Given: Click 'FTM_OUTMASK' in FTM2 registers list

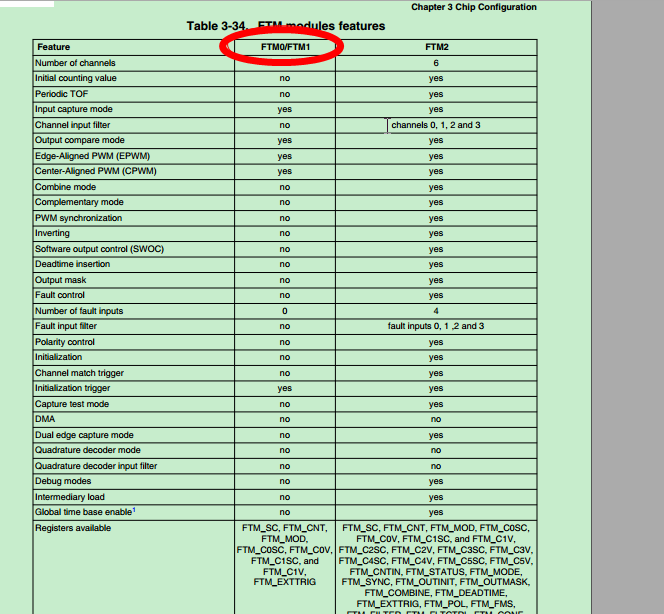Looking at the screenshot, I should pos(494,582).
